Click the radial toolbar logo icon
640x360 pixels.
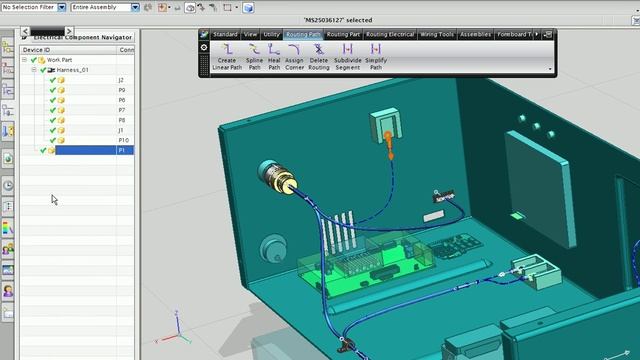coord(204,35)
